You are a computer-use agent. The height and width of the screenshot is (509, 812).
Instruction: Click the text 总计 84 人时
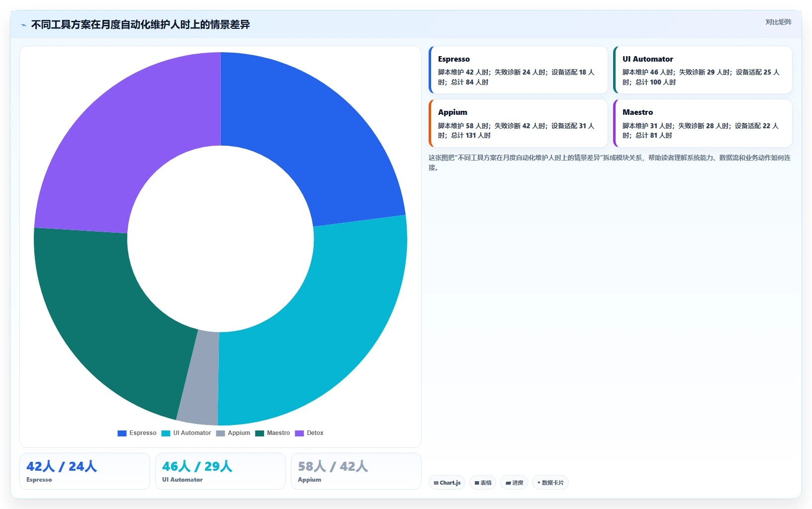pos(469,82)
